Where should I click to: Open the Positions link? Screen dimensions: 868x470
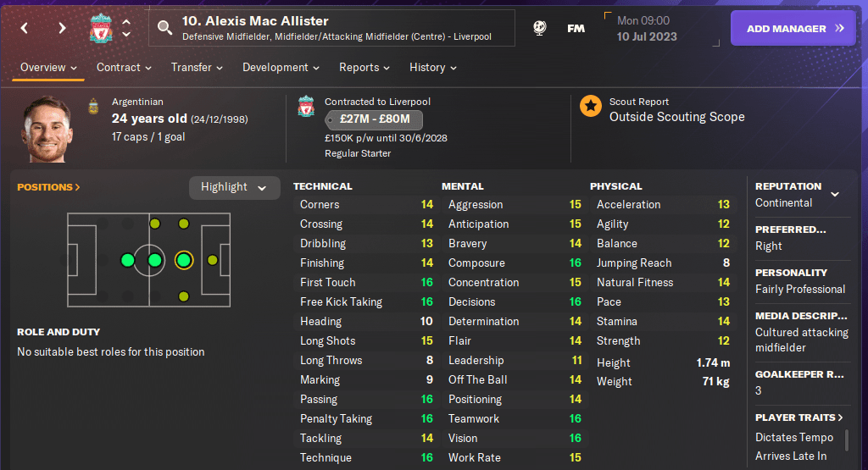(x=48, y=187)
